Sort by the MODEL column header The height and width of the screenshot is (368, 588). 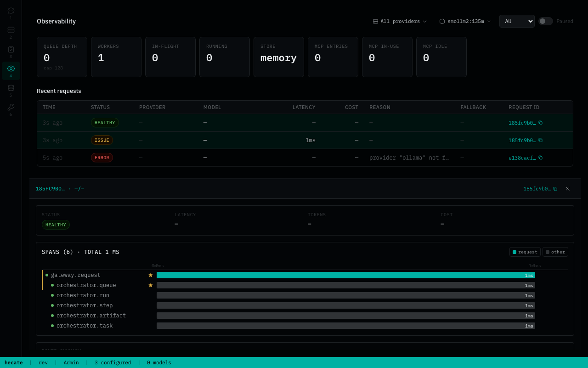pyautogui.click(x=212, y=107)
